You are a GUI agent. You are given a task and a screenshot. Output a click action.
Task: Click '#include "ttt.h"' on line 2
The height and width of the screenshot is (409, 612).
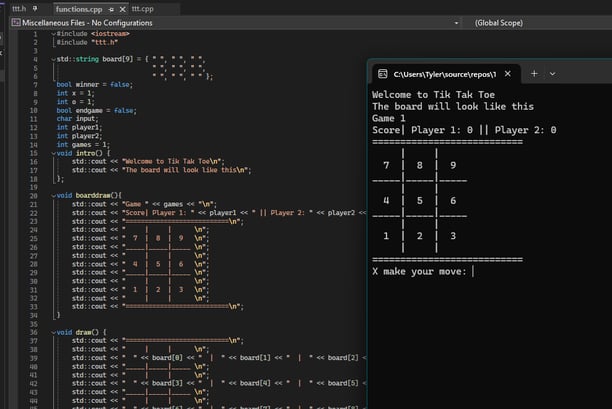87,42
